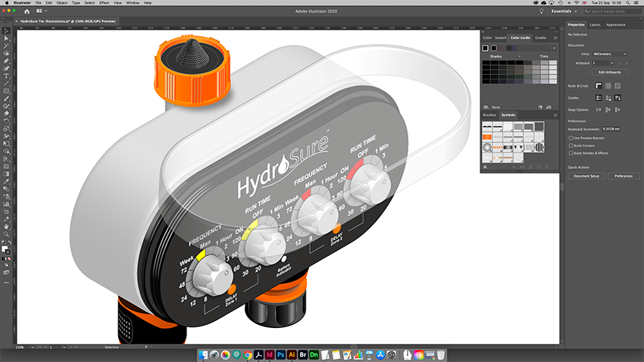Click the smart guides icon
Image resolution: width=644 pixels, height=362 pixels.
pyautogui.click(x=617, y=98)
